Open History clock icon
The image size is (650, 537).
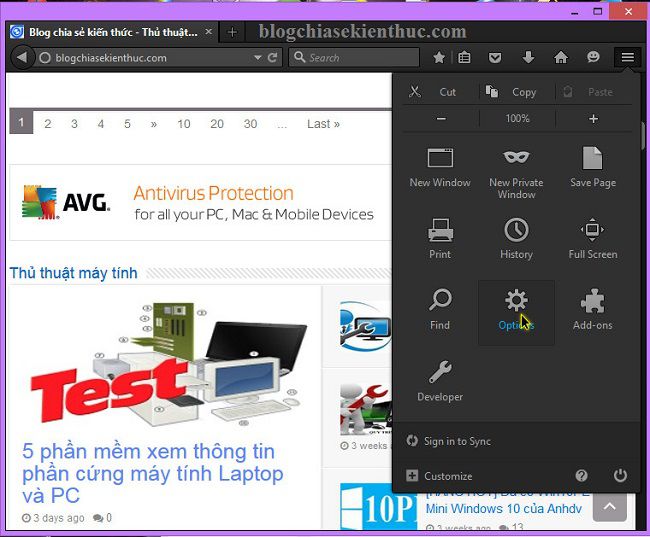coord(516,229)
